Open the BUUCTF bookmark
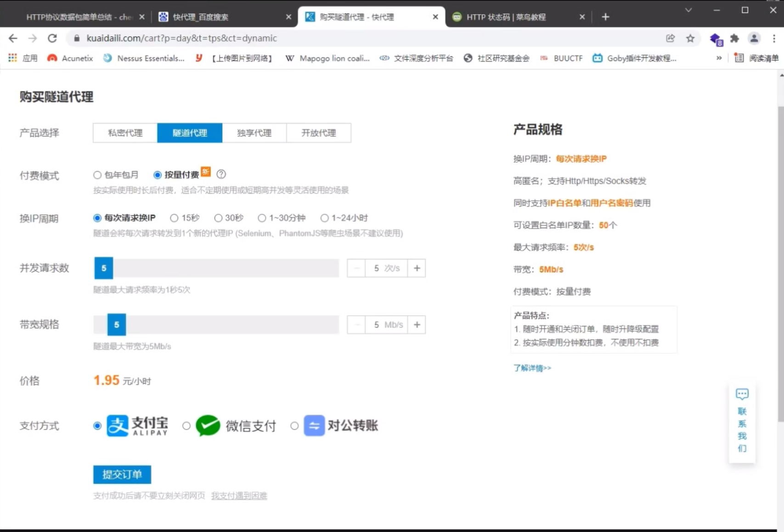The height and width of the screenshot is (532, 784). (561, 58)
